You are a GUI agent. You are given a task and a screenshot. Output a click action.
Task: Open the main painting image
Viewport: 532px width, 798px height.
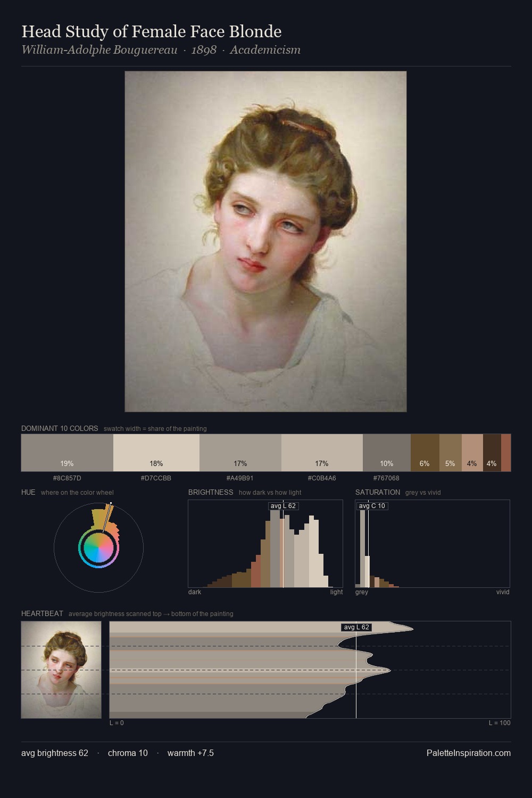(265, 242)
